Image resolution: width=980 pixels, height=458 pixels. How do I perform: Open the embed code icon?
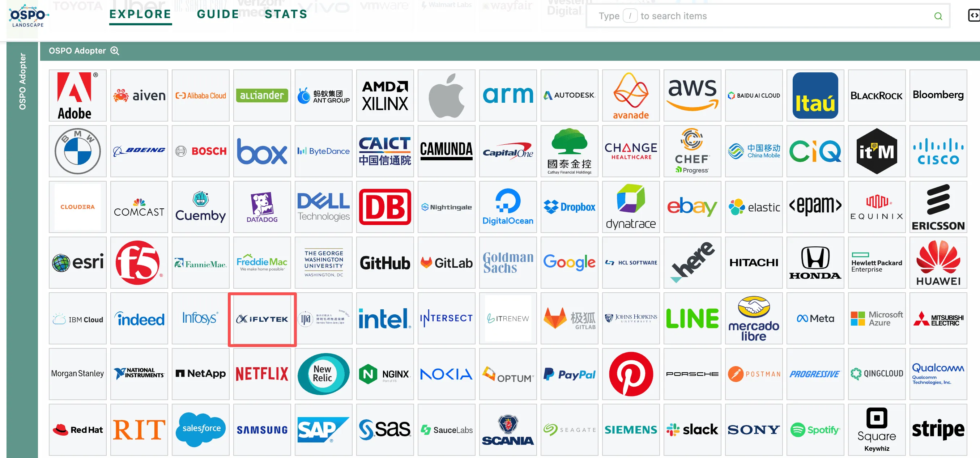[x=973, y=16]
